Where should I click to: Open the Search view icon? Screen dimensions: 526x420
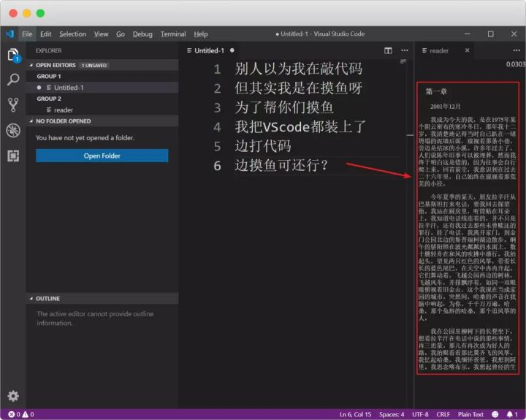13,80
